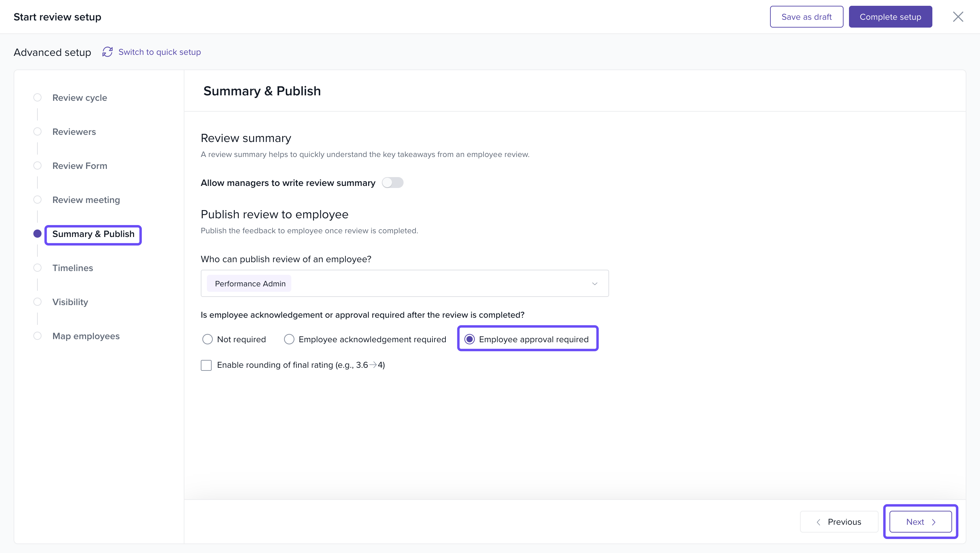Click the Reviewers step circle indicator

click(x=37, y=132)
